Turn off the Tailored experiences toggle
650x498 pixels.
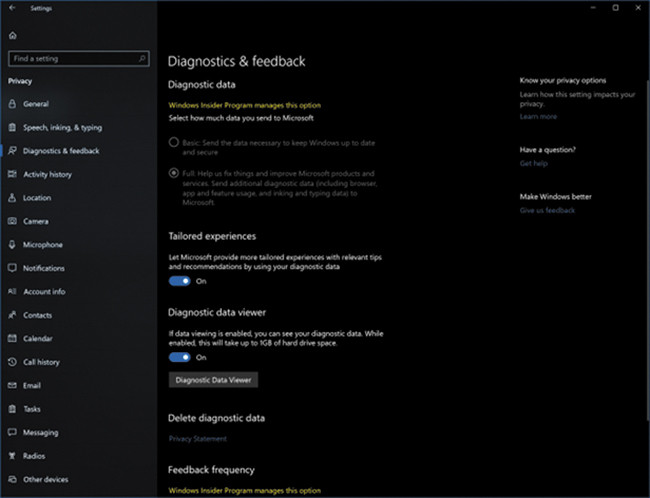tap(179, 281)
